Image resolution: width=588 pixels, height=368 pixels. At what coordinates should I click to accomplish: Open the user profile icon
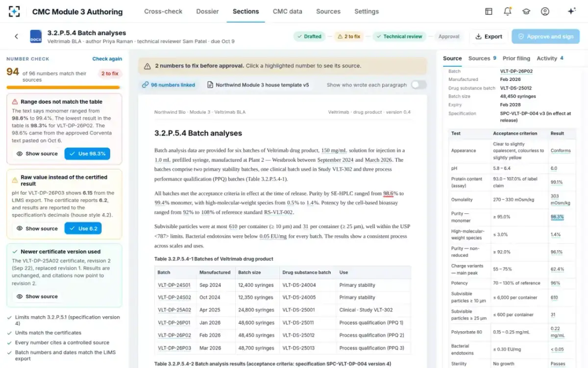coord(545,11)
